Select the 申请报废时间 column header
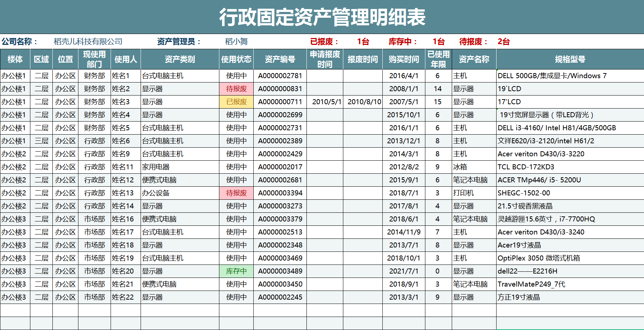 tap(325, 59)
